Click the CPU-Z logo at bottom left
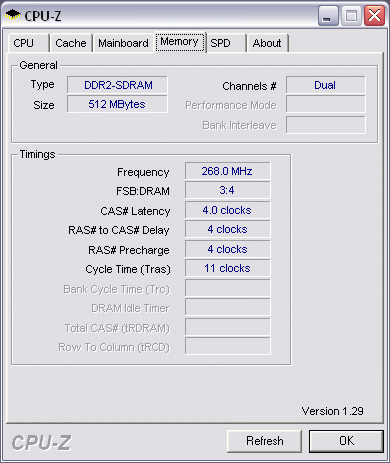Image resolution: width=390 pixels, height=463 pixels. (41, 443)
